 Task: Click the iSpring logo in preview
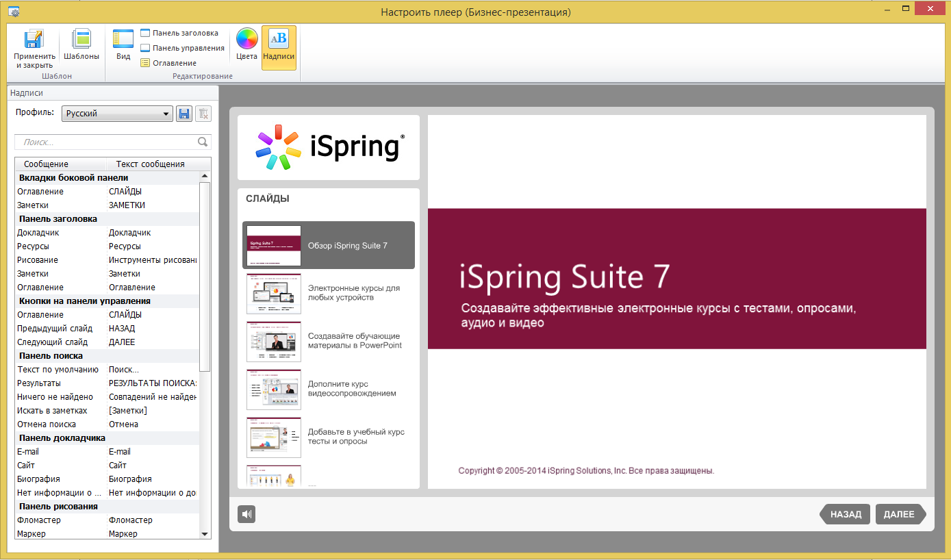point(329,147)
